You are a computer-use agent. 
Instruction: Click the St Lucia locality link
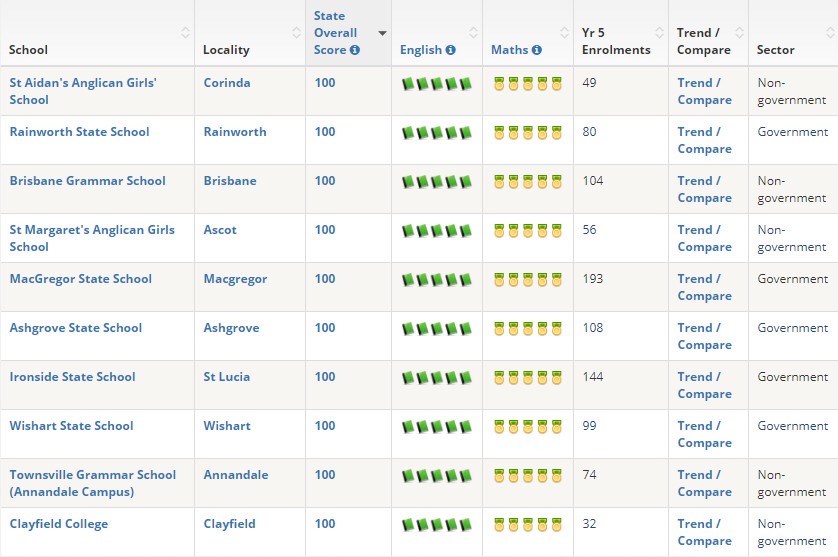click(227, 377)
